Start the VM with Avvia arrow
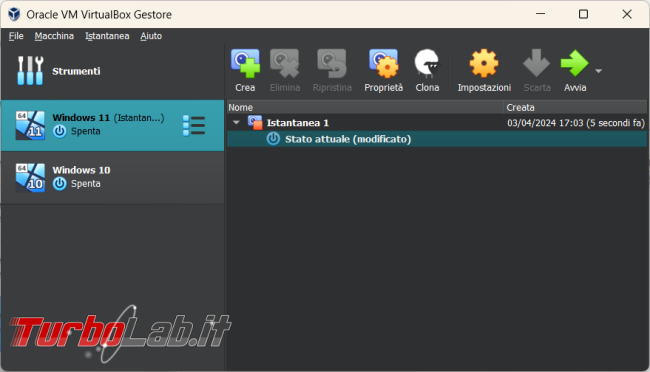Image resolution: width=650 pixels, height=372 pixels. [575, 63]
